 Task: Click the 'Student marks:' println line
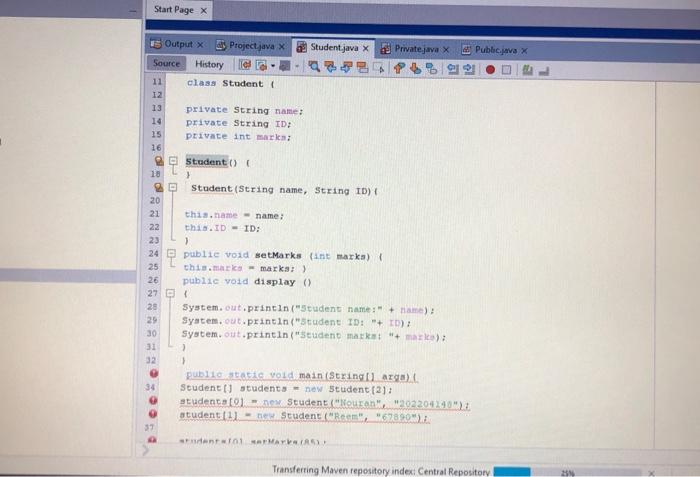click(x=313, y=335)
